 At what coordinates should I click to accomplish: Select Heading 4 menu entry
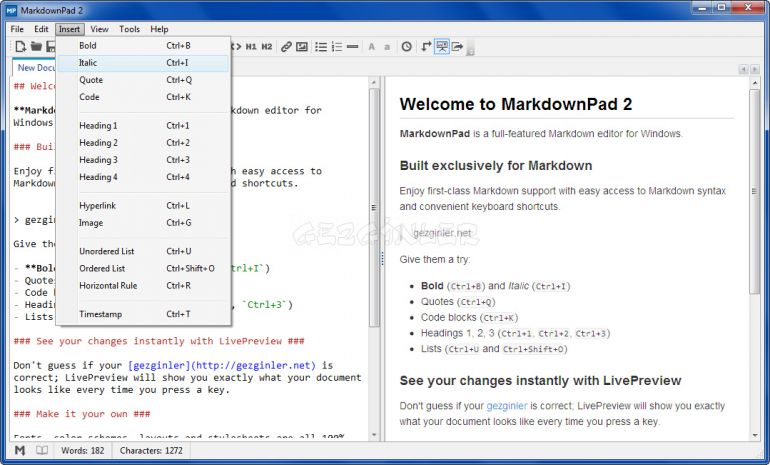(x=143, y=177)
